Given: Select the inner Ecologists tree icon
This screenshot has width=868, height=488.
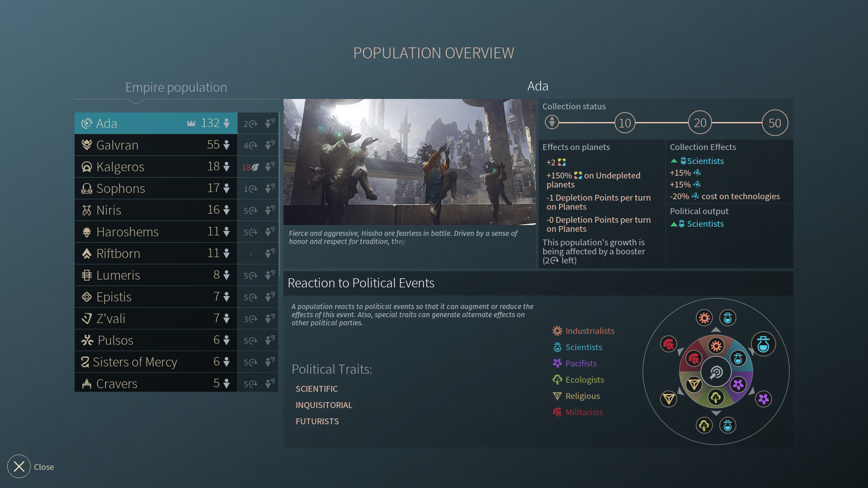Looking at the screenshot, I should pyautogui.click(x=716, y=398).
